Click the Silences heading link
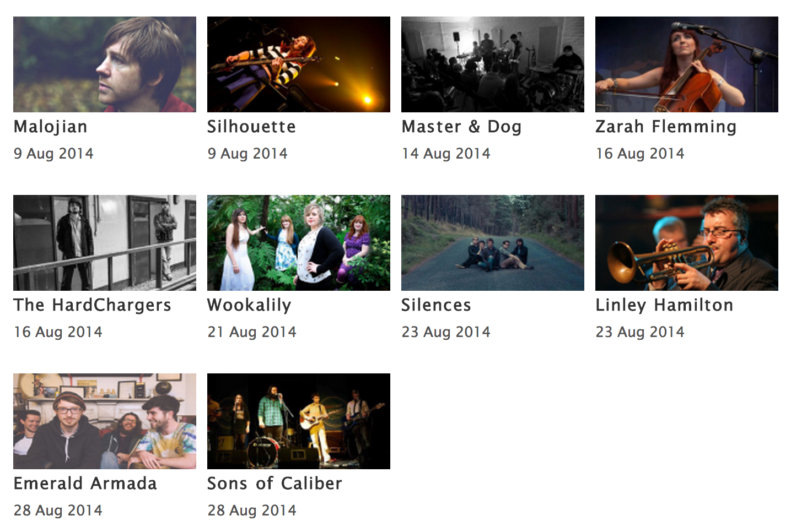Viewport: 807px width, 532px height. coord(436,305)
